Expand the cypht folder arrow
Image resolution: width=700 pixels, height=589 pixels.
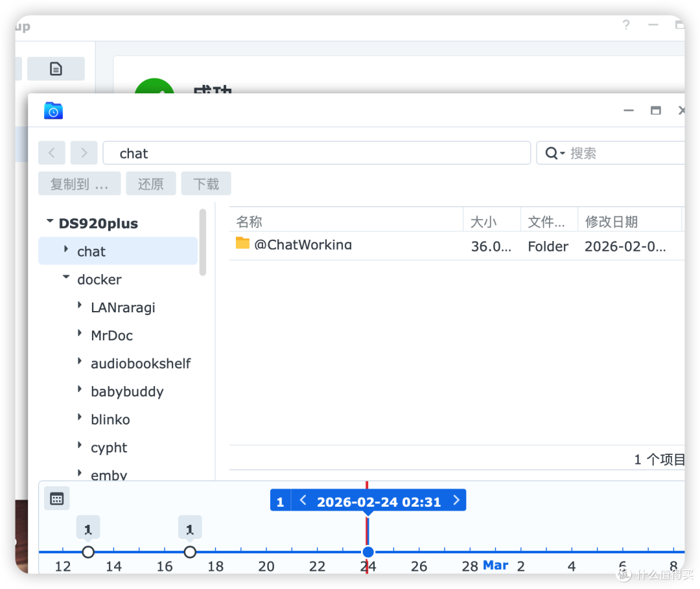(80, 445)
